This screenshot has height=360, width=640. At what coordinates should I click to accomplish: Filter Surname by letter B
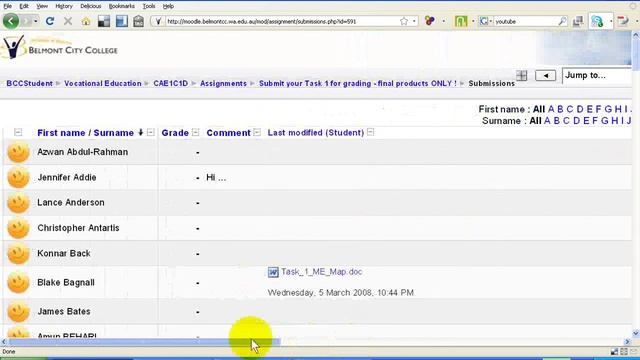(x=556, y=121)
